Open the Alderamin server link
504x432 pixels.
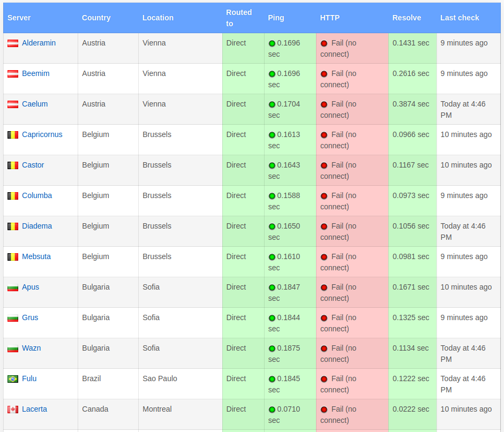[x=39, y=43]
